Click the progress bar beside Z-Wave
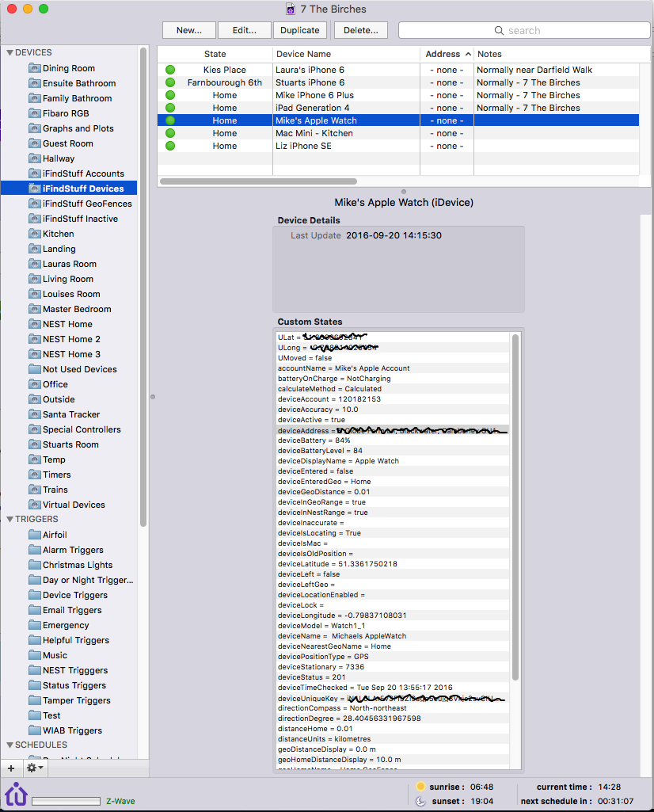 click(66, 801)
